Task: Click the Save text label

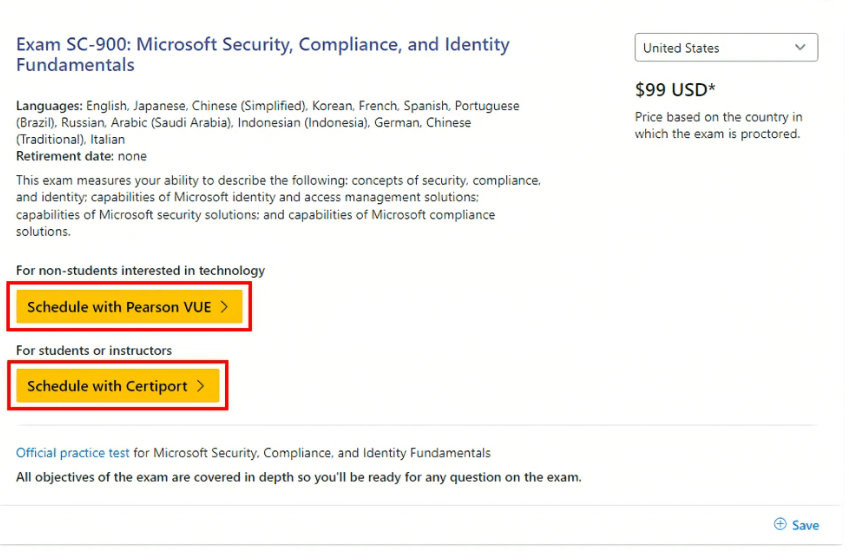Action: click(x=805, y=525)
